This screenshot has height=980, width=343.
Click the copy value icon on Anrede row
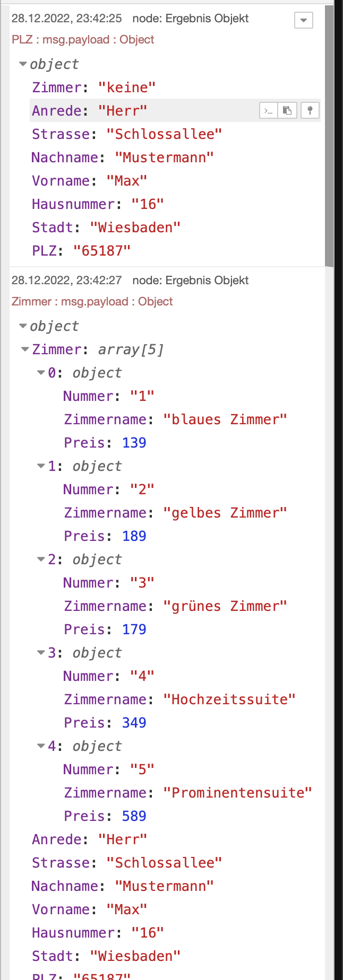[x=287, y=111]
